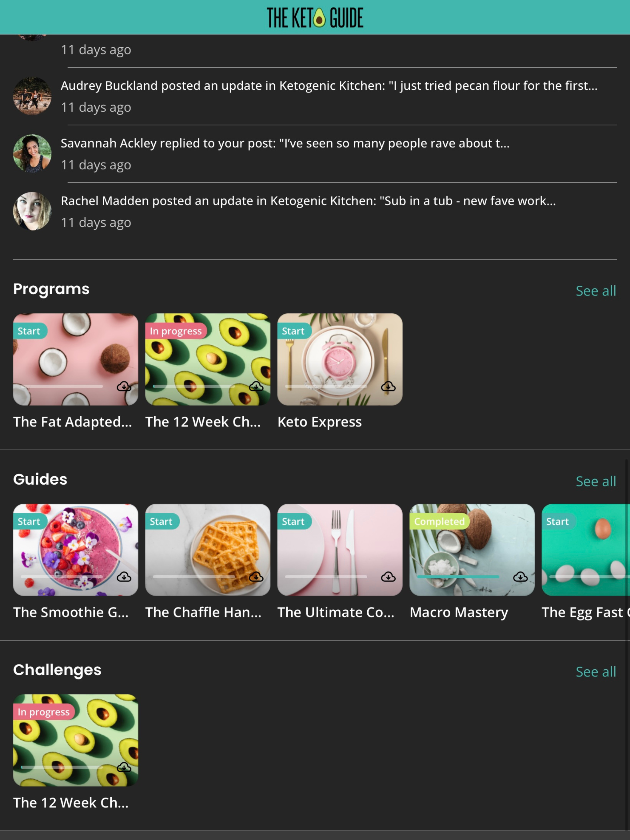The height and width of the screenshot is (840, 630).
Task: Open Audrey Buckland's pecan flour update
Action: (329, 86)
